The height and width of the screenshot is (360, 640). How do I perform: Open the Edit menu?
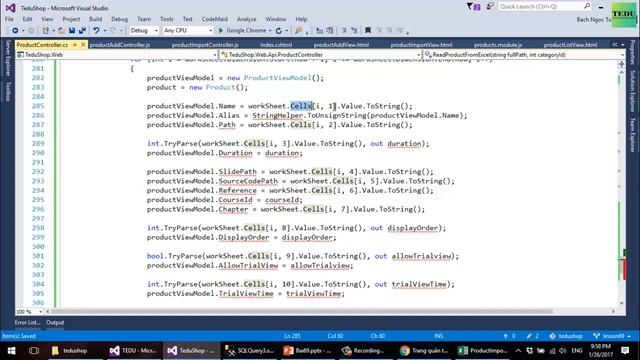27,19
